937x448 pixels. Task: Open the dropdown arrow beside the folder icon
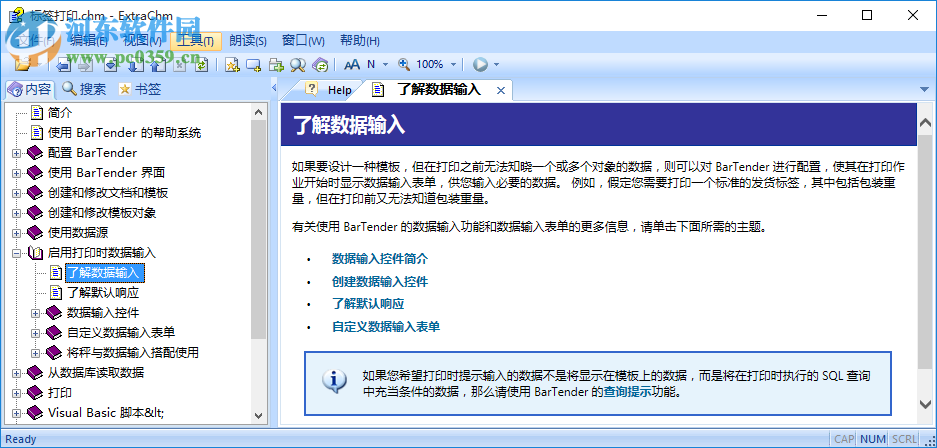click(x=39, y=64)
